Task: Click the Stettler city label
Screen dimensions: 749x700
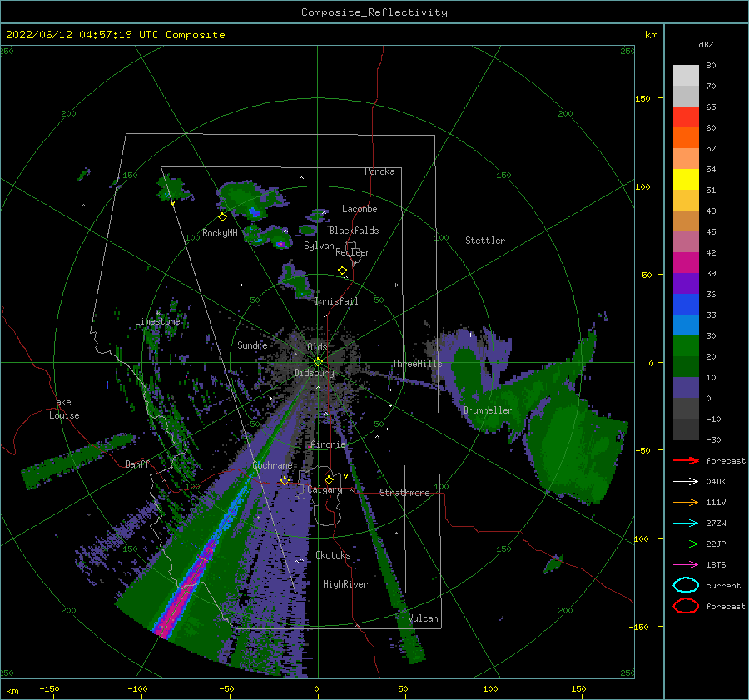Action: [485, 241]
